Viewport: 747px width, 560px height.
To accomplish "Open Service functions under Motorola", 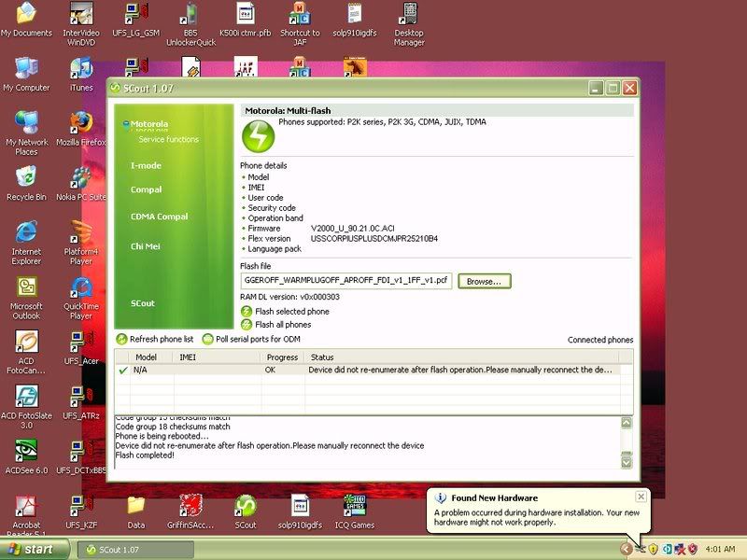I will (x=169, y=139).
